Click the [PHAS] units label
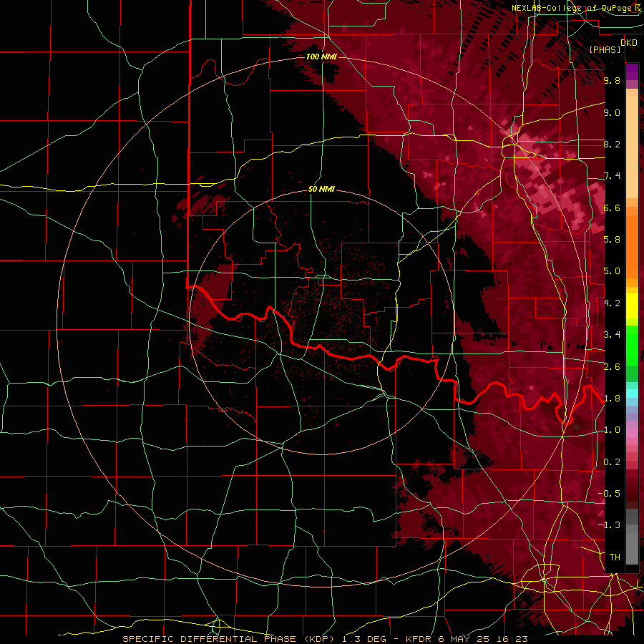 605,50
